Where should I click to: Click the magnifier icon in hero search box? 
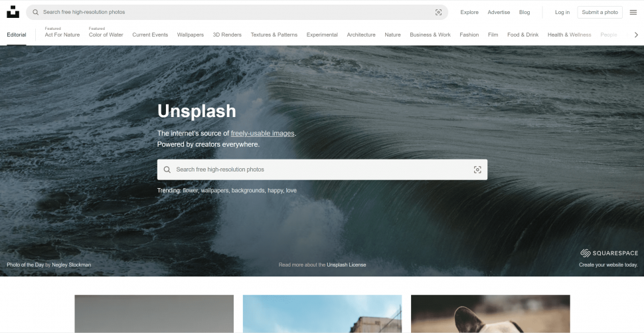point(167,169)
